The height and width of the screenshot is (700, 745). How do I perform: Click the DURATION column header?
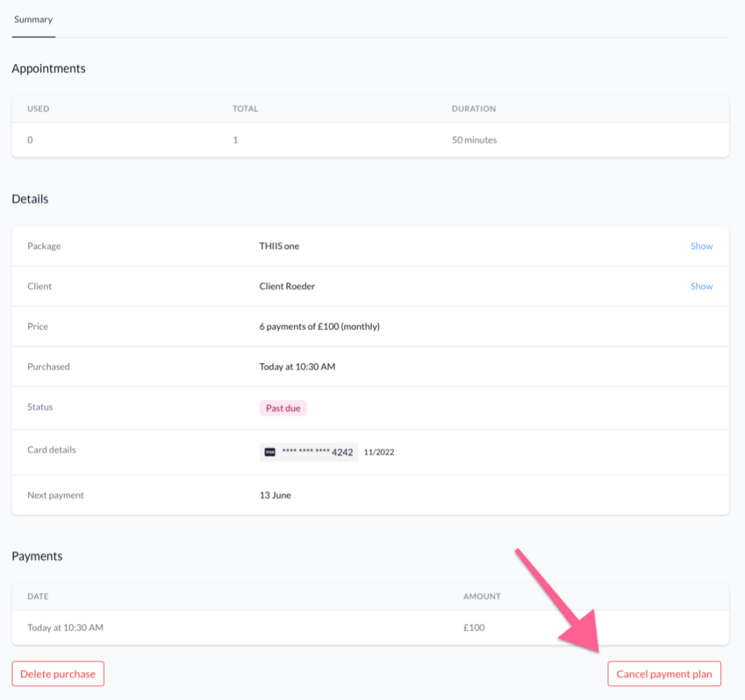[474, 108]
